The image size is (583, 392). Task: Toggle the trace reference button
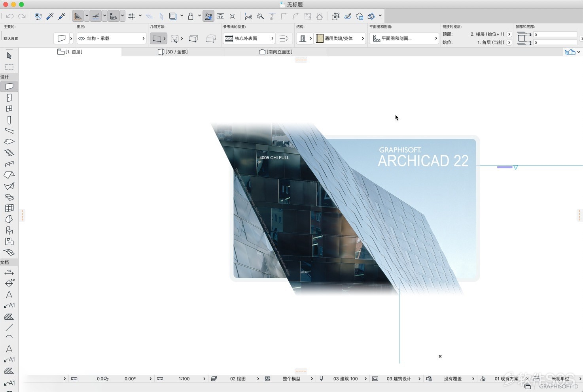173,16
